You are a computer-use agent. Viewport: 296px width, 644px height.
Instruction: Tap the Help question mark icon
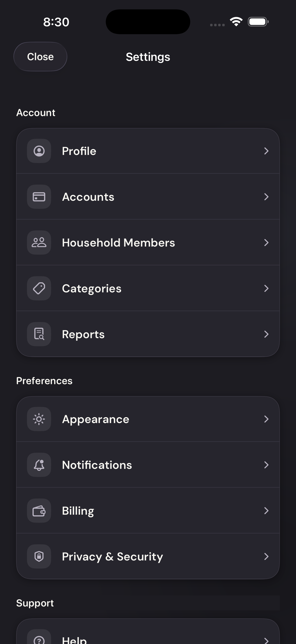(39, 640)
